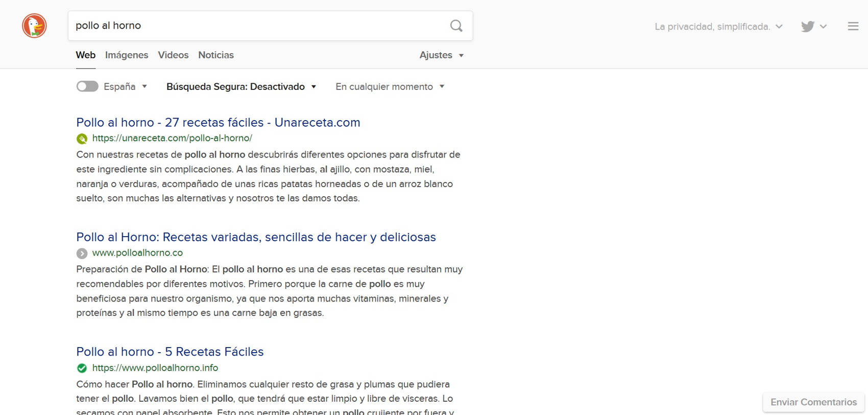This screenshot has width=868, height=415.
Task: Click the magnifying glass search icon
Action: click(456, 26)
